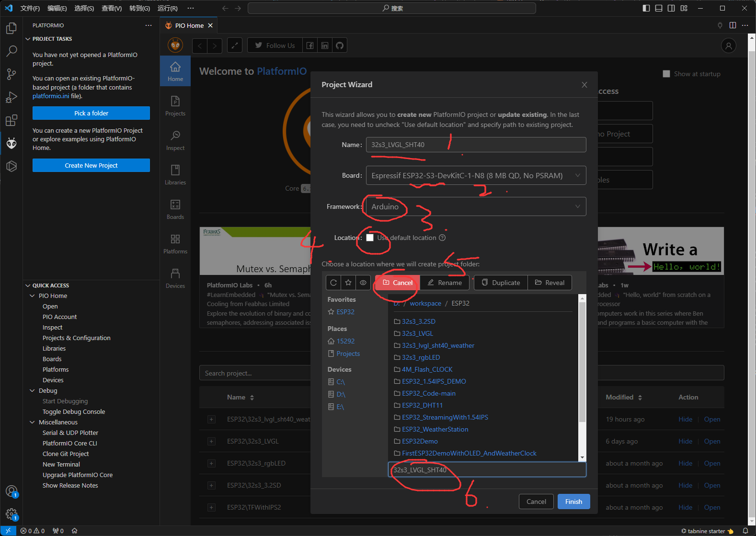This screenshot has height=536, width=756.
Task: Toggle secondary side bar layout button
Action: [671, 8]
